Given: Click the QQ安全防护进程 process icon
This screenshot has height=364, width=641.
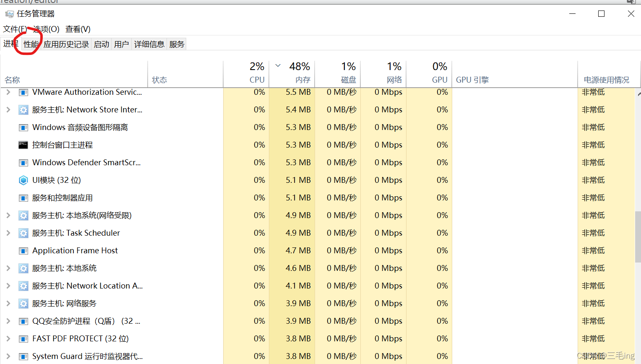Looking at the screenshot, I should click(23, 321).
